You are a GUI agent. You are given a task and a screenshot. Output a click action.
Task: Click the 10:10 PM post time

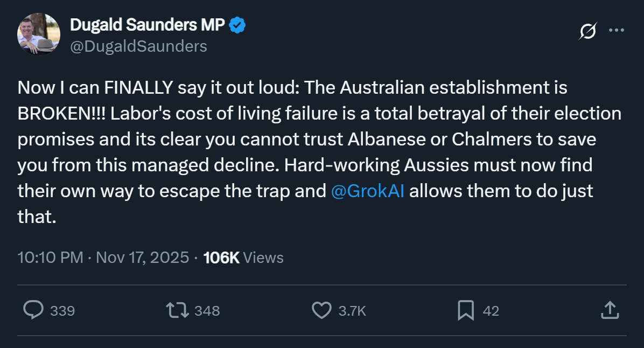tap(50, 257)
